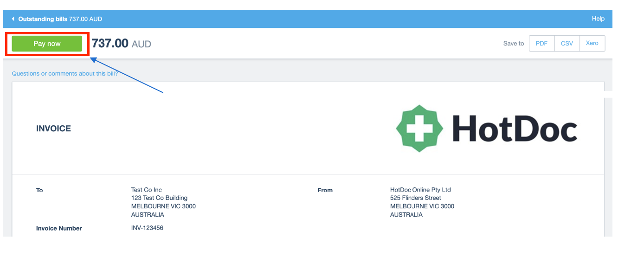Go back via Outstanding bills arrow icon
Image resolution: width=644 pixels, height=257 pixels.
tap(13, 19)
